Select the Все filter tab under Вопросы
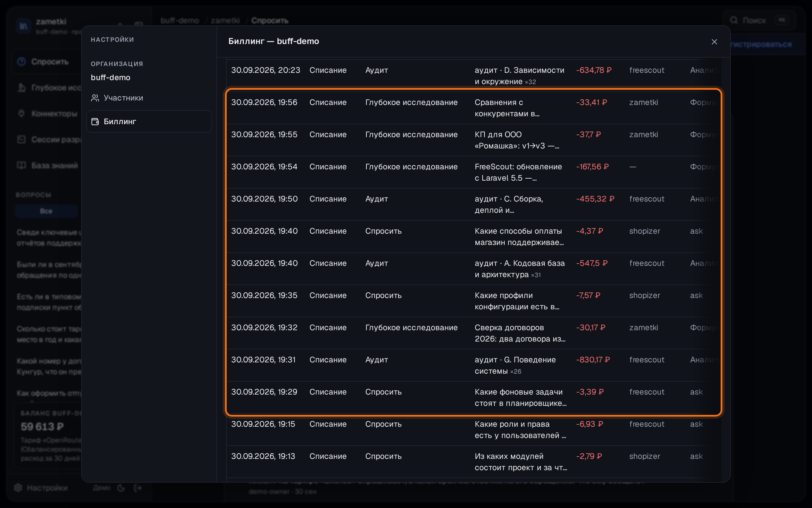Viewport: 812px width, 508px height. [x=46, y=211]
